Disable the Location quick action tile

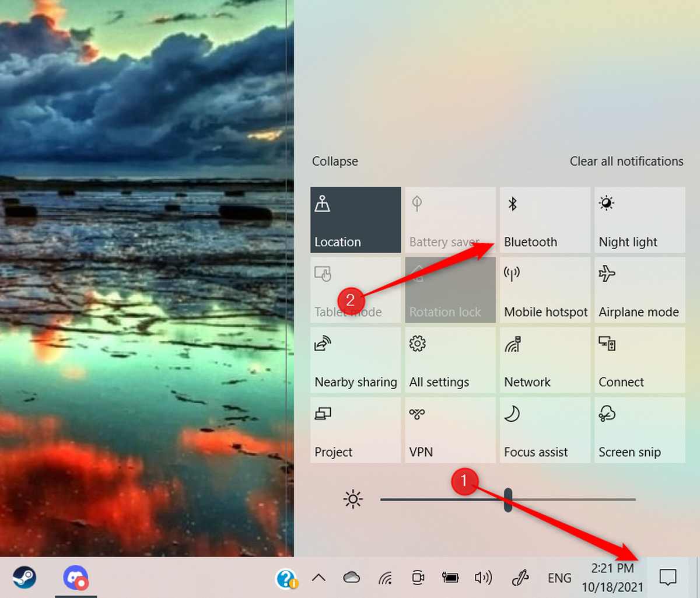355,220
